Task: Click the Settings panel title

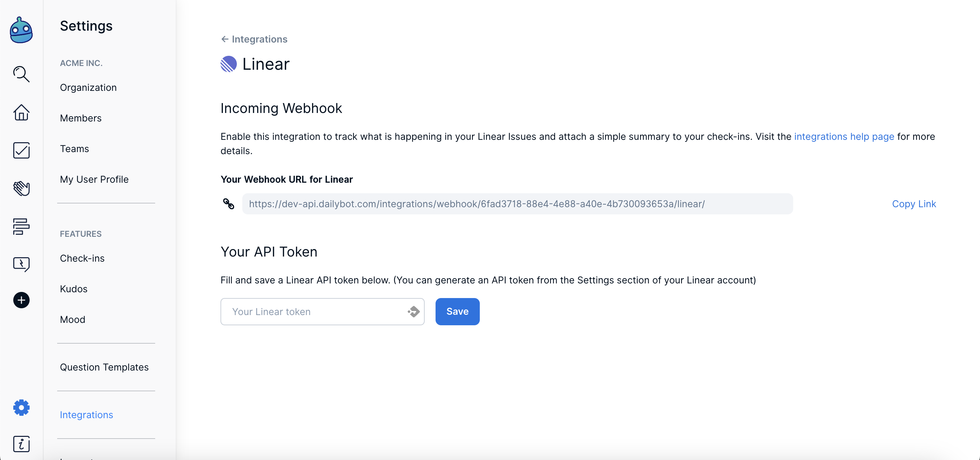Action: click(x=86, y=26)
